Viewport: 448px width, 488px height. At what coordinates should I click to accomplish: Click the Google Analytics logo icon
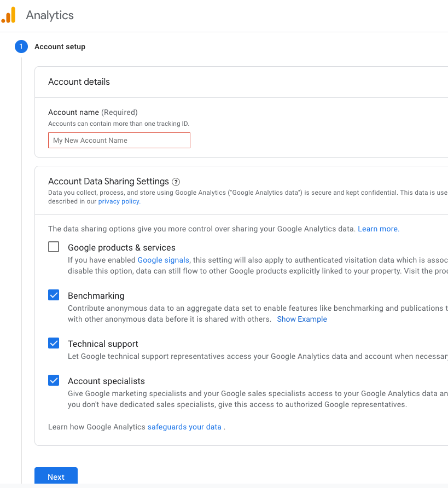tap(8, 15)
